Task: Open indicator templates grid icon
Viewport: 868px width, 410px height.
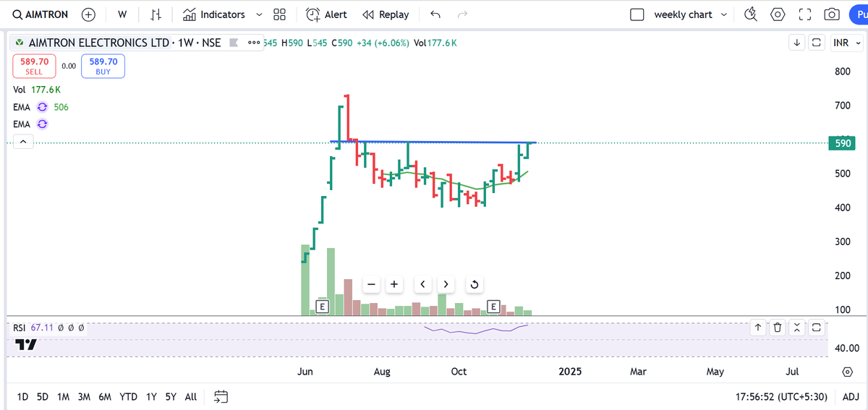Action: (280, 14)
